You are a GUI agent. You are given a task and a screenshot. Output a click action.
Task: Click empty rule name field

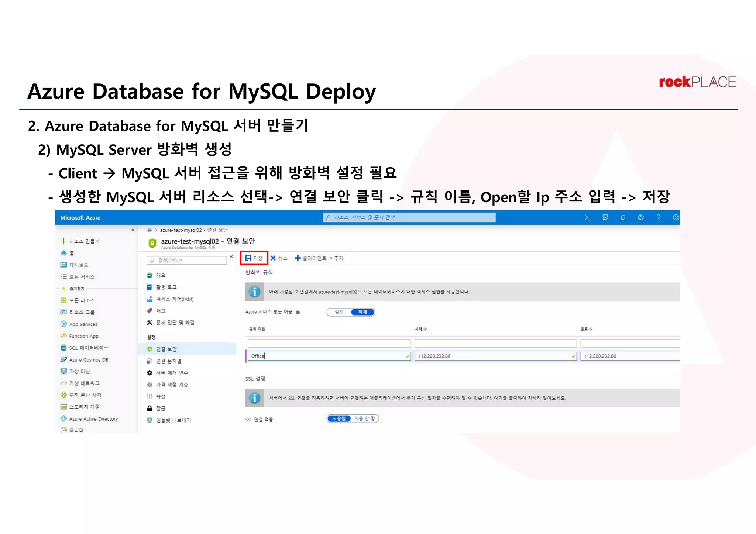pyautogui.click(x=329, y=343)
